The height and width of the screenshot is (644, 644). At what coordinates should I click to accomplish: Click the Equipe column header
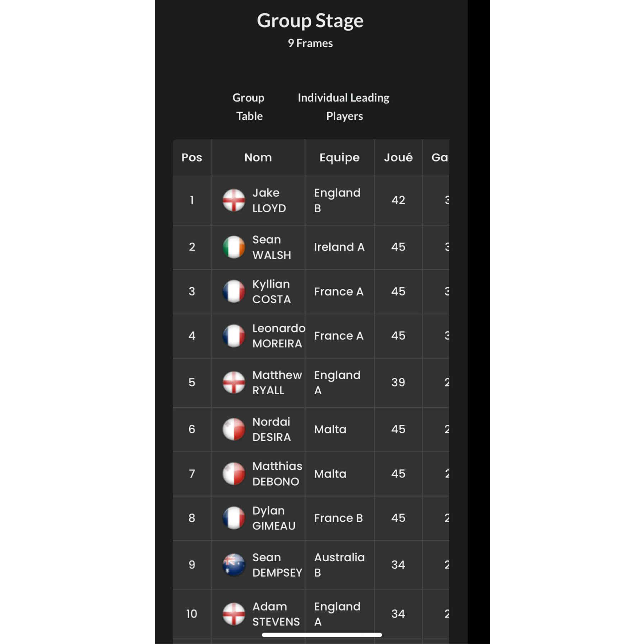339,157
